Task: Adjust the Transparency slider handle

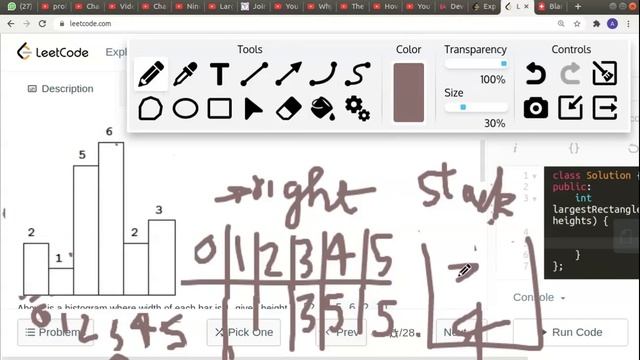Action: [504, 64]
